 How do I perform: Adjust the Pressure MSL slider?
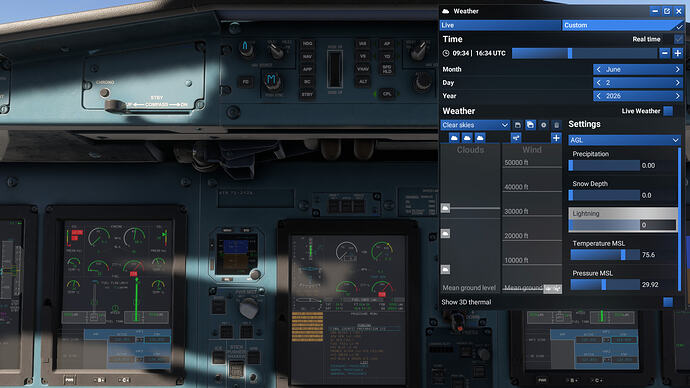[605, 285]
